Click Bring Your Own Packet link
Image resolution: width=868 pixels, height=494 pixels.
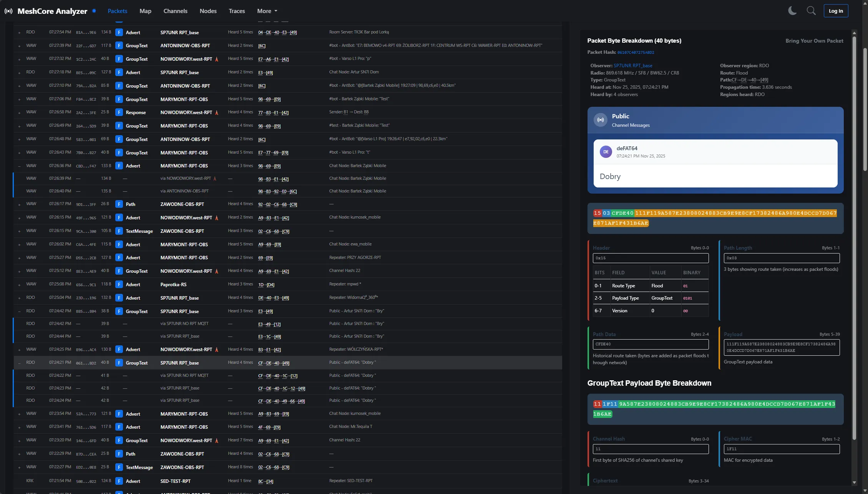coord(814,41)
